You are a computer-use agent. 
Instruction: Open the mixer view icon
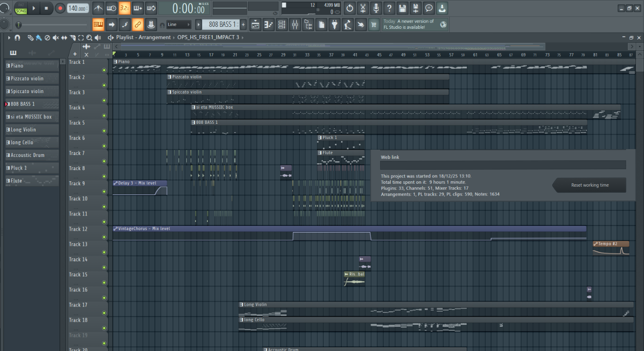[295, 24]
